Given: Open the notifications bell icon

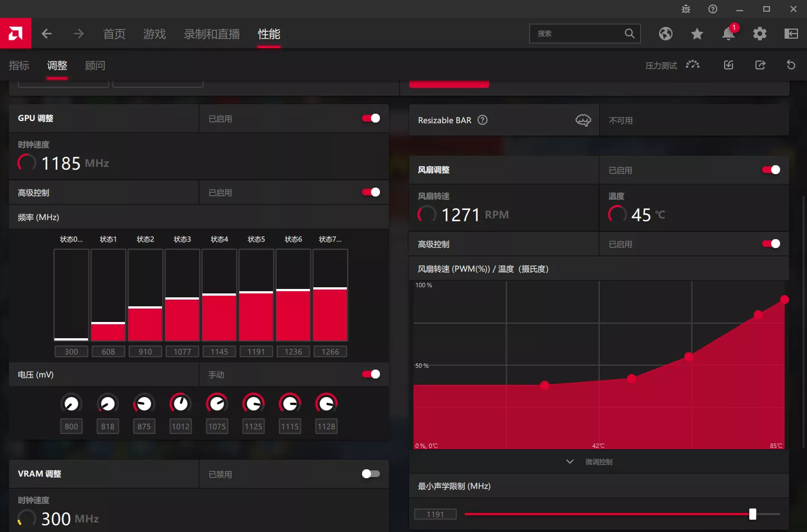Looking at the screenshot, I should click(729, 34).
